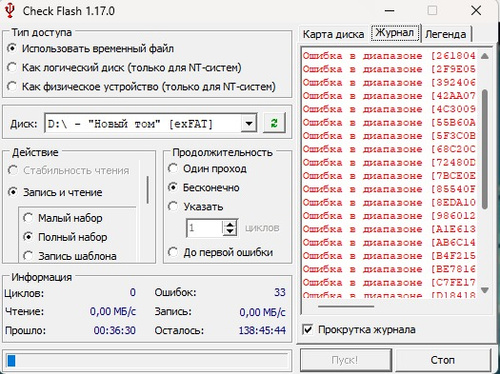Choose 'Указать' cycles duration option
Screen dimensions: 500x374
[x=196, y=207]
